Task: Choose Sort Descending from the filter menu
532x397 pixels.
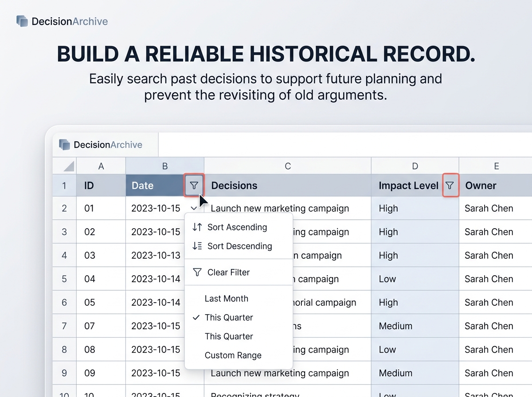Action: pos(239,246)
